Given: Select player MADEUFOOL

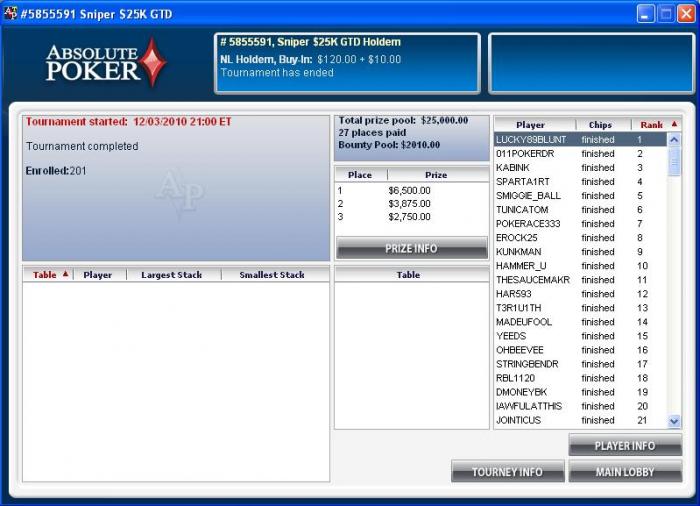Looking at the screenshot, I should click(x=580, y=322).
